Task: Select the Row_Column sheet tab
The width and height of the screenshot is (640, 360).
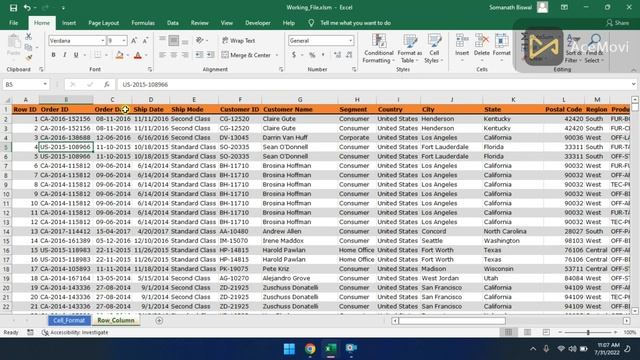Action: click(116, 320)
